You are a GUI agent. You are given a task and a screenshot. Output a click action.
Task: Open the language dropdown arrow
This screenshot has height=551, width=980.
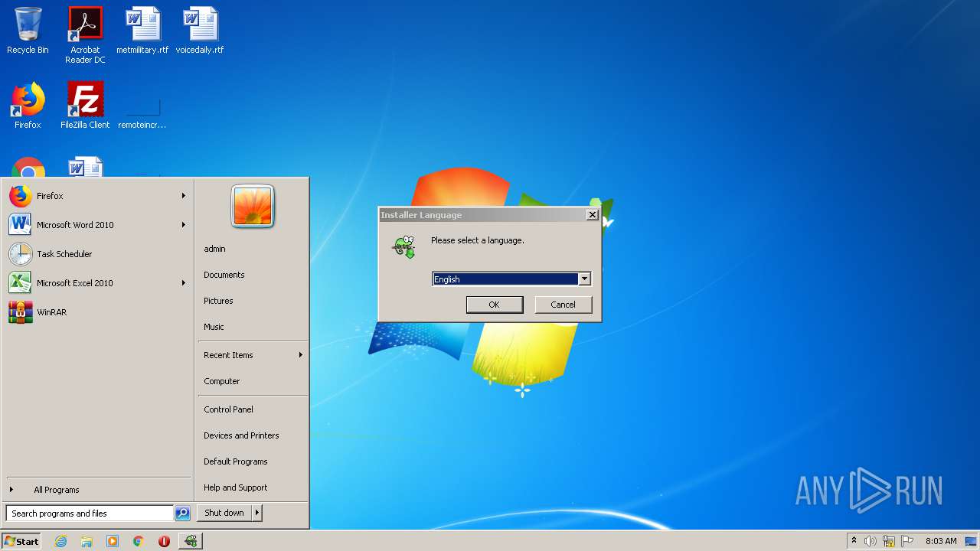click(584, 279)
